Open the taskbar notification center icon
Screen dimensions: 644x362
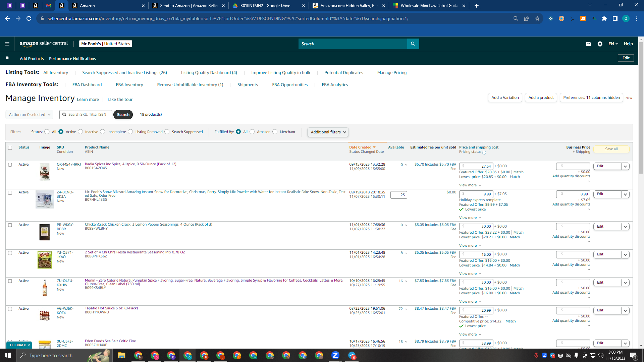(634, 355)
